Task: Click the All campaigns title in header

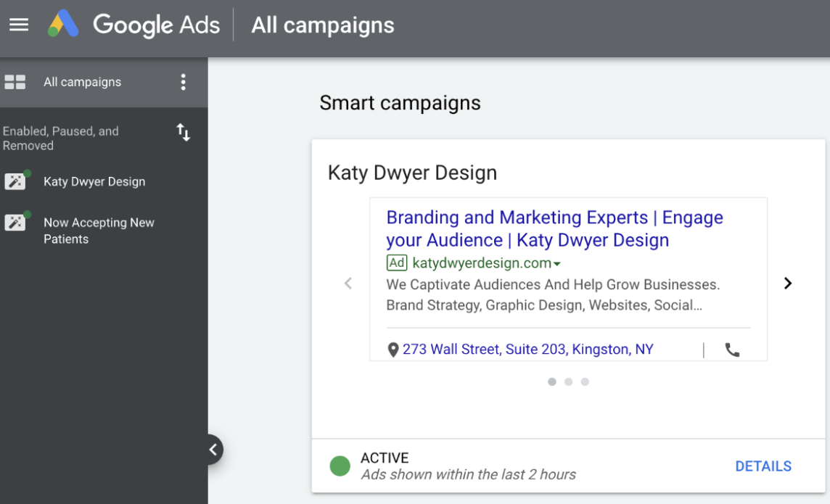Action: pyautogui.click(x=322, y=25)
